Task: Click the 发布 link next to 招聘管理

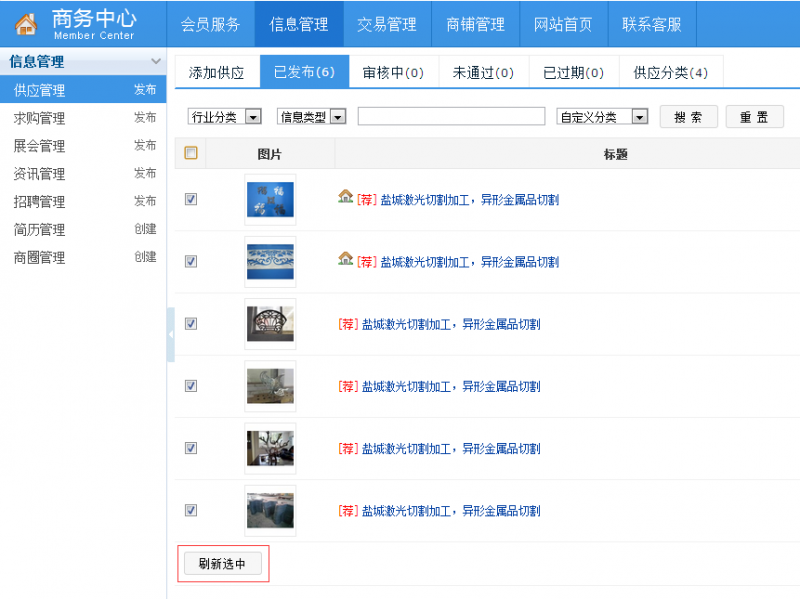Action: [x=144, y=202]
